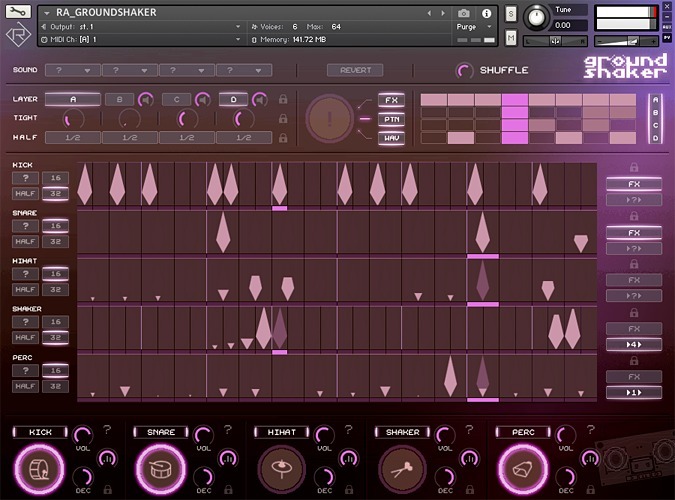The width and height of the screenshot is (675, 500).
Task: Click the snare drum pad icon
Action: click(x=160, y=467)
